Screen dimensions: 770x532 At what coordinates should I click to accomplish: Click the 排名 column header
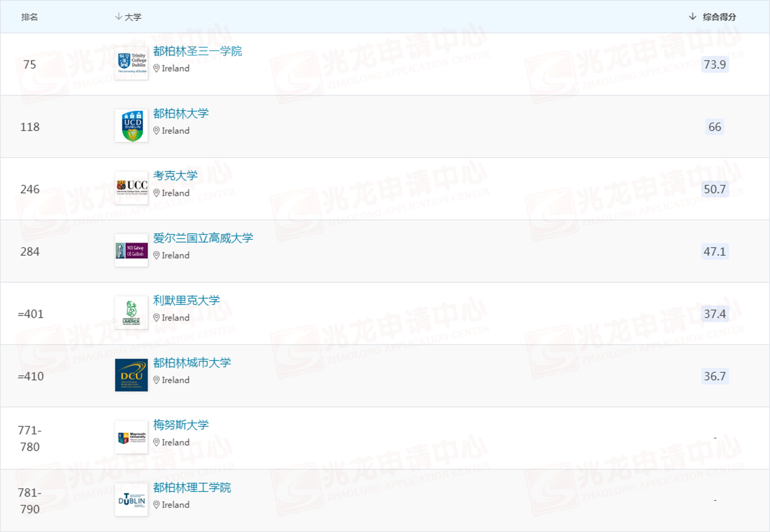pos(30,17)
